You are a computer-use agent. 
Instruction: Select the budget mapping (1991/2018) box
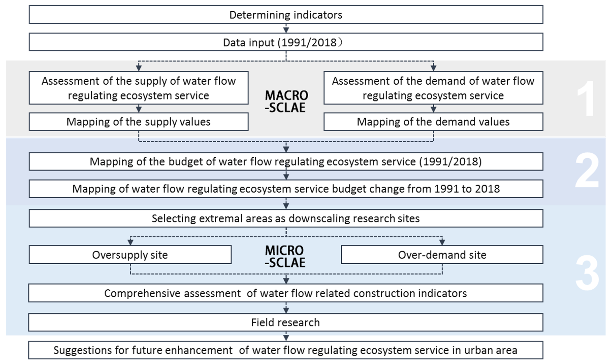point(286,161)
